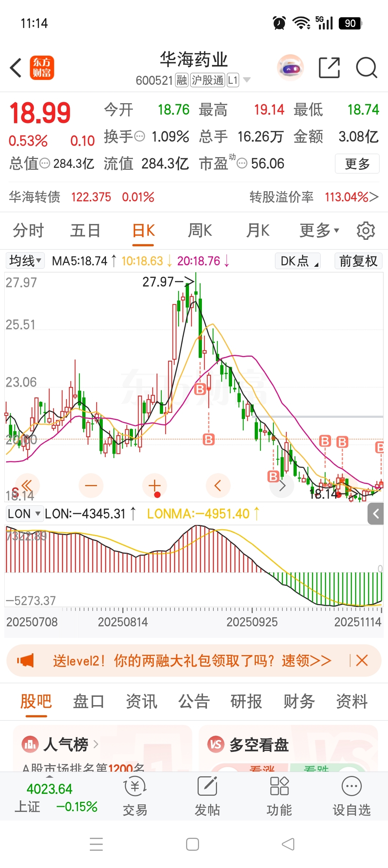This screenshot has height=868, width=388.
Task: Switch to 周K chart tab
Action: [x=200, y=231]
